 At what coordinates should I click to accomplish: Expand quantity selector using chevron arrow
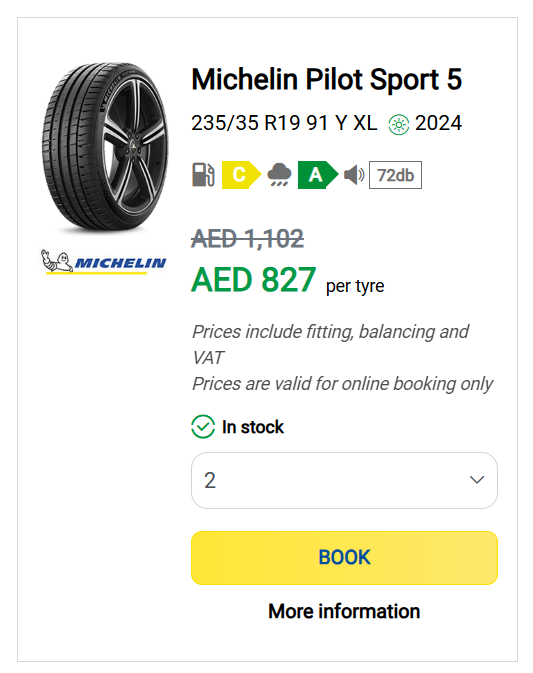[x=477, y=480]
